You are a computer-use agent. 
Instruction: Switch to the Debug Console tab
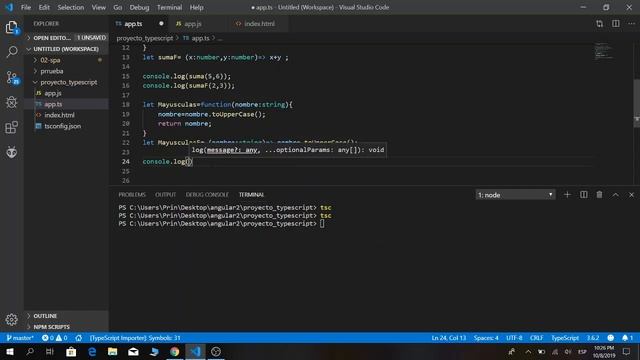(207, 195)
